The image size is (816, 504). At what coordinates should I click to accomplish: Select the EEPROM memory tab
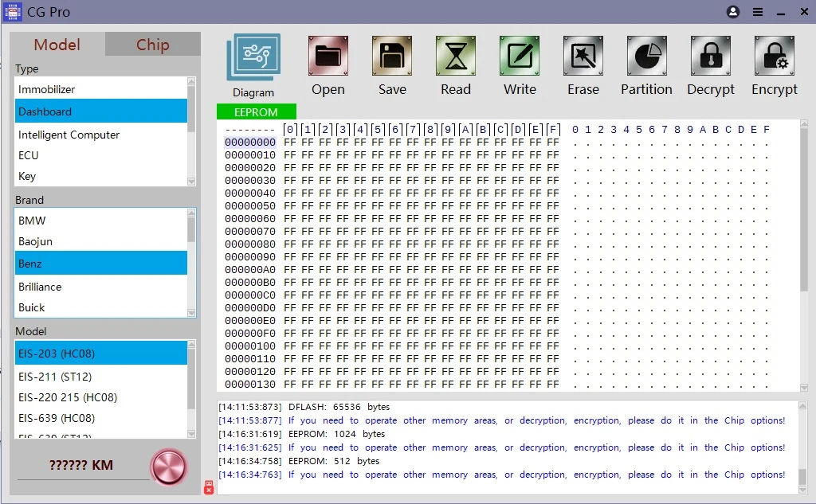256,111
